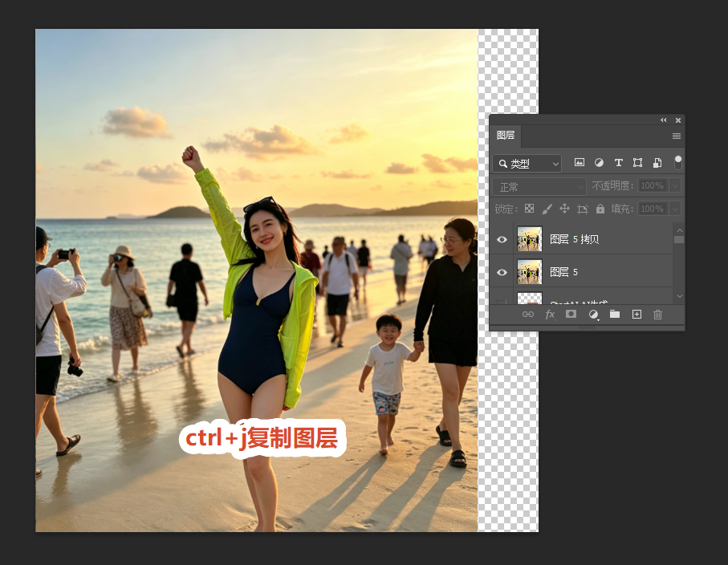Open the Layers panel hamburger menu
Image resolution: width=728 pixels, height=565 pixels.
tap(677, 136)
